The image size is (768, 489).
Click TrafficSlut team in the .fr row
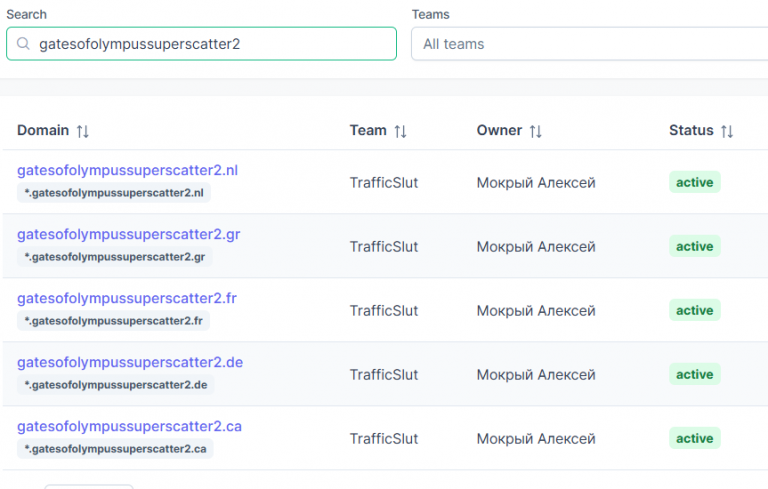(384, 311)
